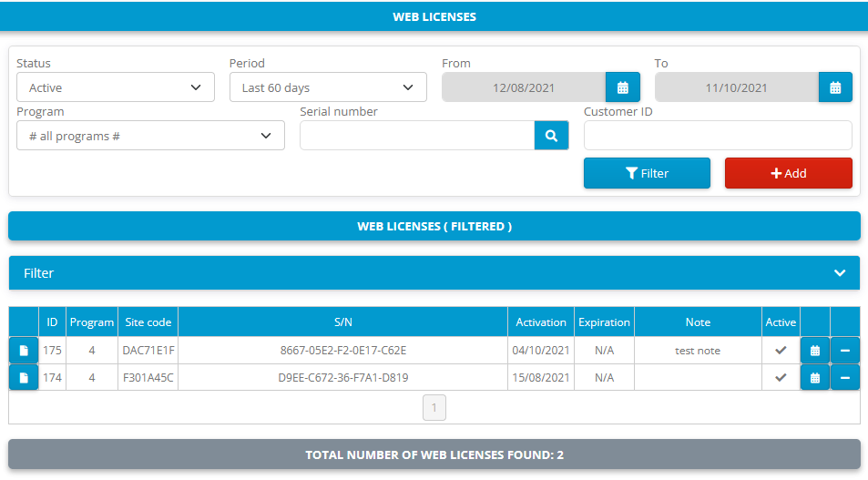The height and width of the screenshot is (480, 868).
Task: Click the Customer ID input field
Action: pyautogui.click(x=718, y=136)
